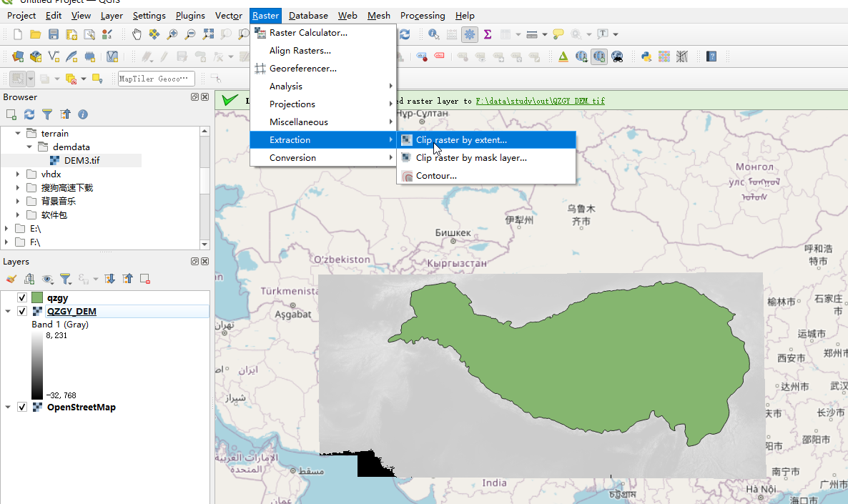Select the qzgy layer name
The image size is (848, 504).
pos(57,298)
